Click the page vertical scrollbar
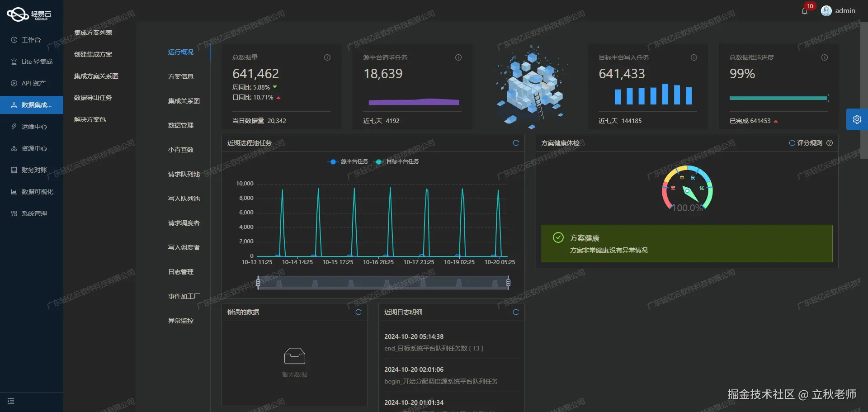Image resolution: width=868 pixels, height=412 pixels. tap(864, 90)
